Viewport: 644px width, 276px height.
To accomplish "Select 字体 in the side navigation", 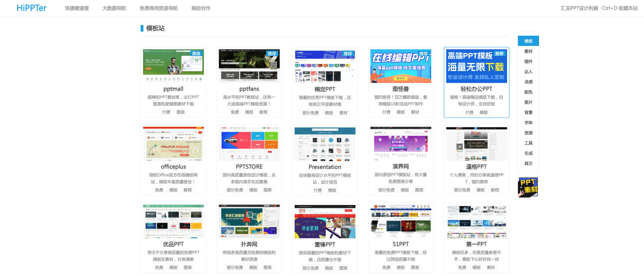I will pyautogui.click(x=528, y=123).
